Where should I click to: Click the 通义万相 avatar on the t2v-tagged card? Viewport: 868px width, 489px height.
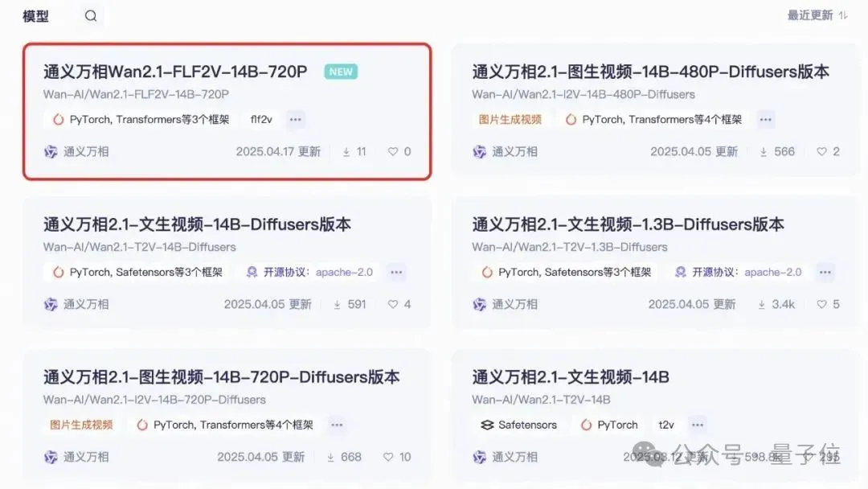[479, 458]
